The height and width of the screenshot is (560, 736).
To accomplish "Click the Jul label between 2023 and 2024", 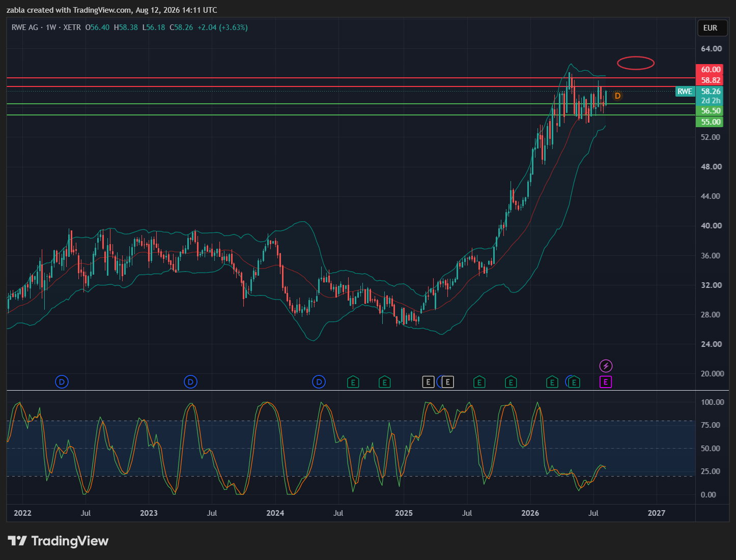I will pyautogui.click(x=212, y=513).
